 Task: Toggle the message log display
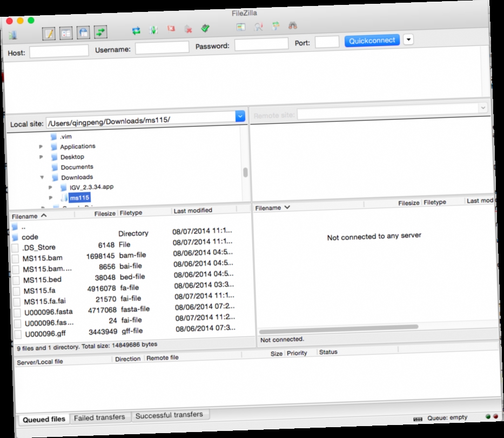pyautogui.click(x=49, y=32)
